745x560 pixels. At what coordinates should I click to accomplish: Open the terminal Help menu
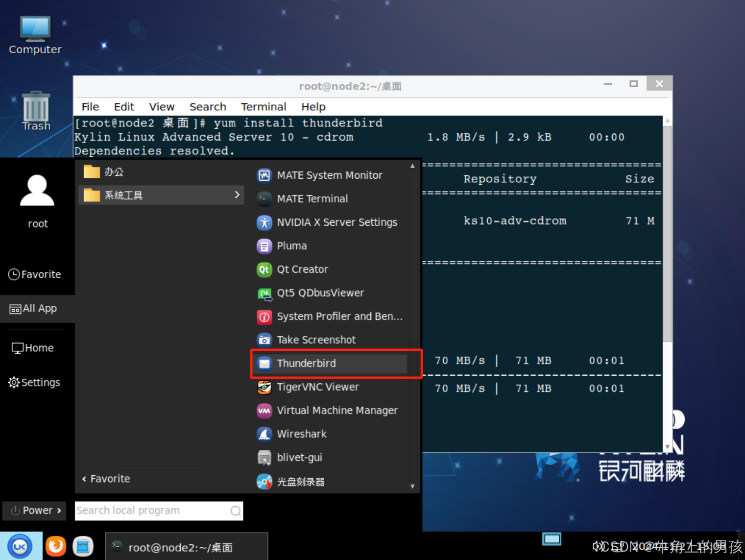pyautogui.click(x=313, y=107)
